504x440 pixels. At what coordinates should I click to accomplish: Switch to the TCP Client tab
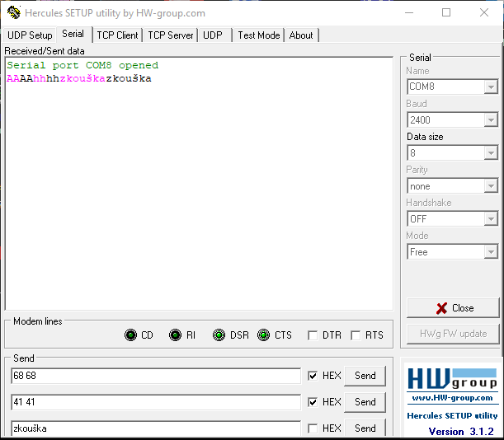click(x=117, y=35)
